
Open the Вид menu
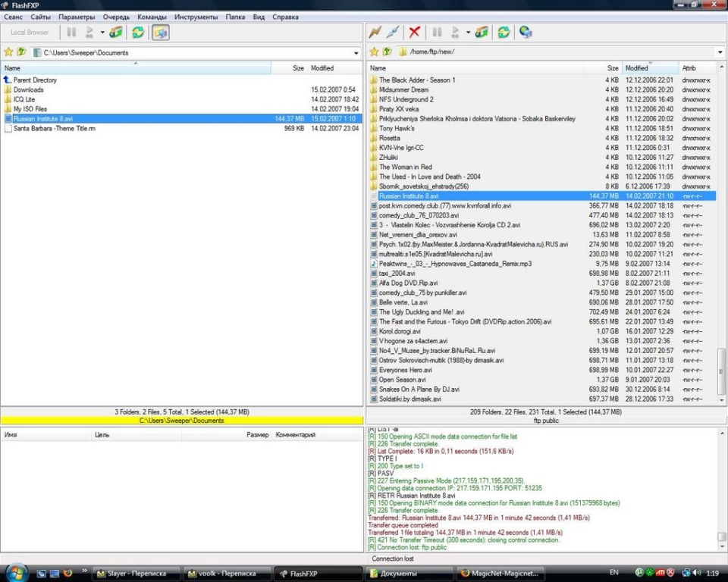259,17
